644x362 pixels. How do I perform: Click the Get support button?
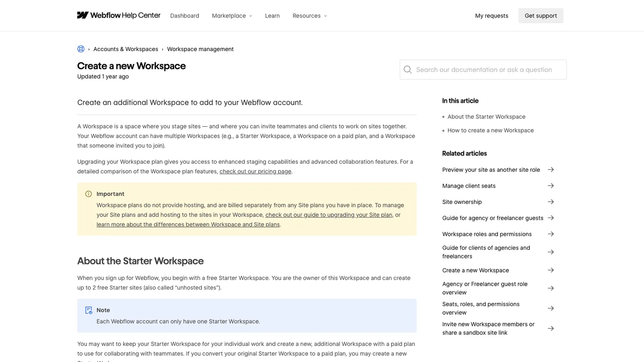pyautogui.click(x=541, y=16)
